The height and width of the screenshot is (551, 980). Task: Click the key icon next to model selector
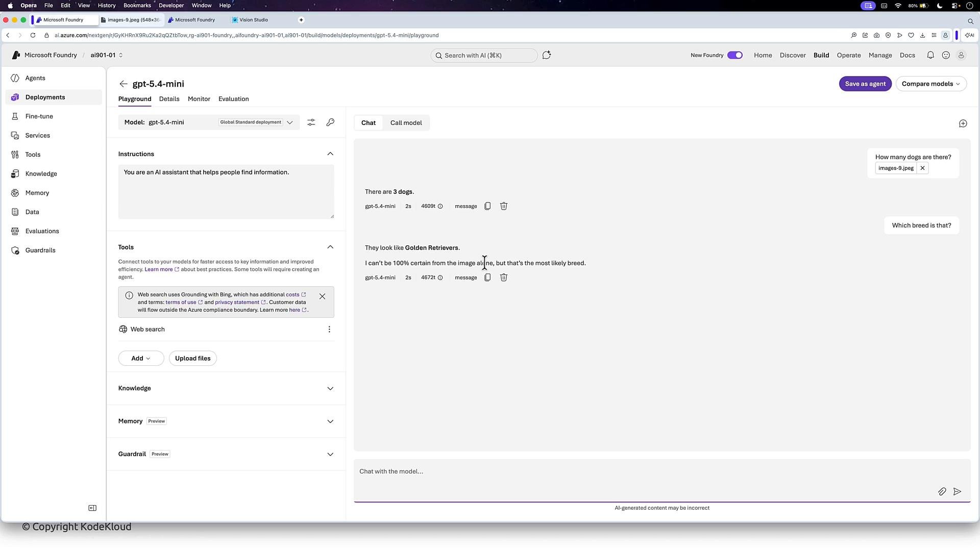330,122
